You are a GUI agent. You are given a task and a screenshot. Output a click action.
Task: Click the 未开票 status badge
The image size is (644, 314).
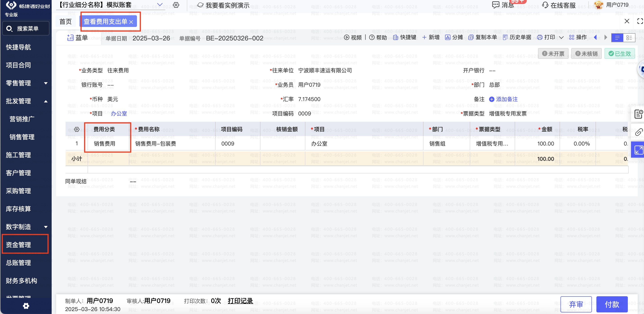pos(553,53)
